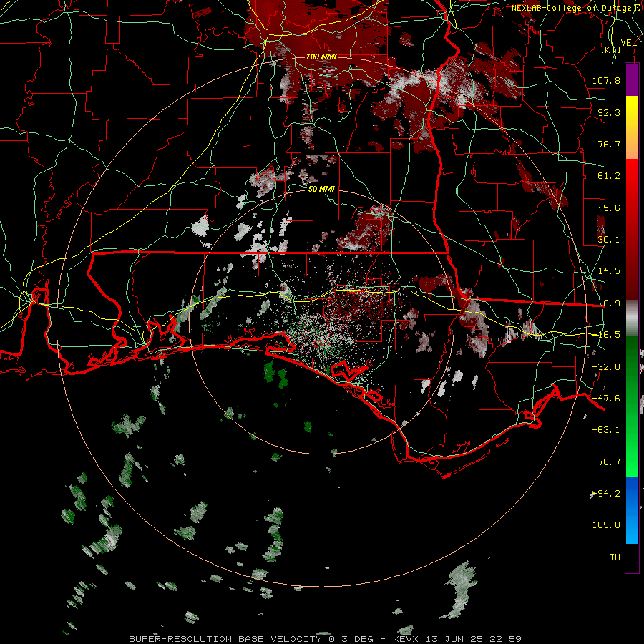Select the -63.1 scale value
644x644 pixels.
pos(606,430)
